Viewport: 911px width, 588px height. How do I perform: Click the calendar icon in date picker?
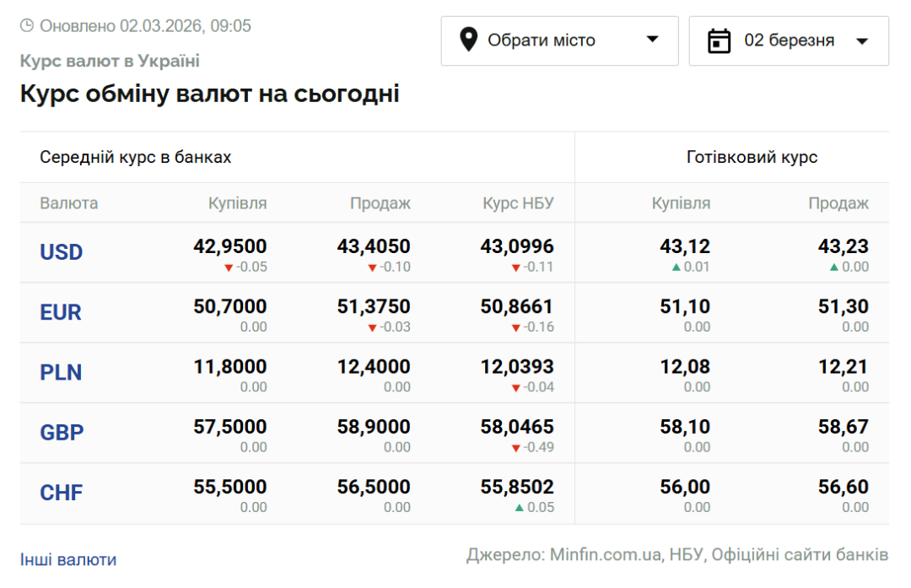719,40
